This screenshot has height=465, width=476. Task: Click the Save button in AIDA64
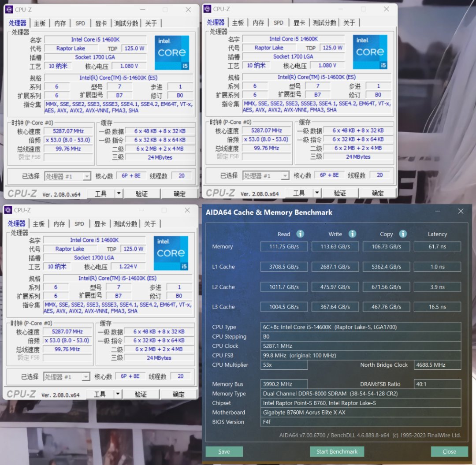[224, 451]
